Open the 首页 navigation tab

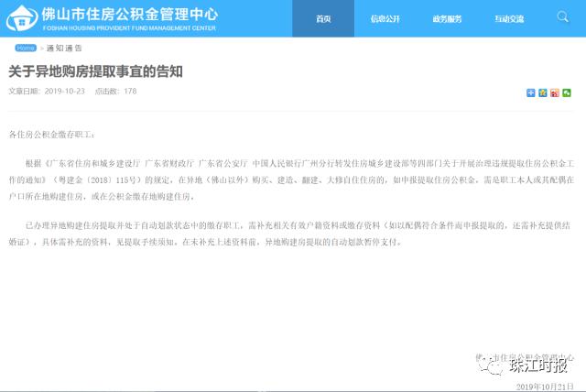[323, 18]
